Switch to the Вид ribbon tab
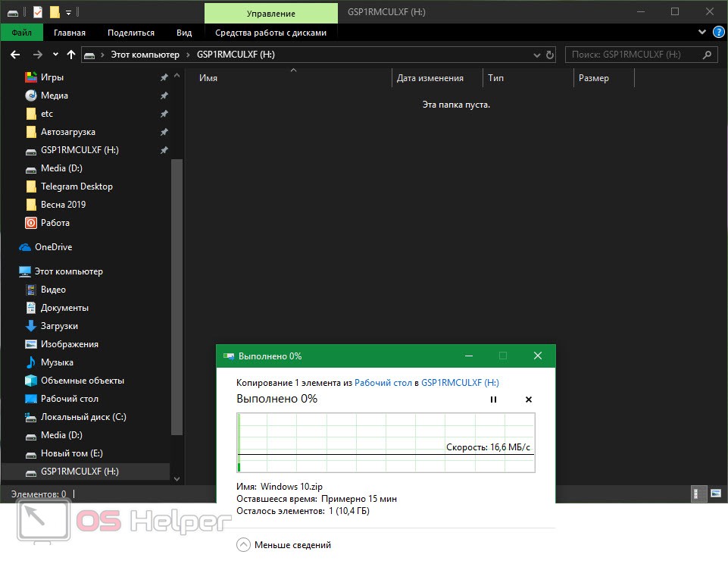Image resolution: width=728 pixels, height=561 pixels. [184, 33]
